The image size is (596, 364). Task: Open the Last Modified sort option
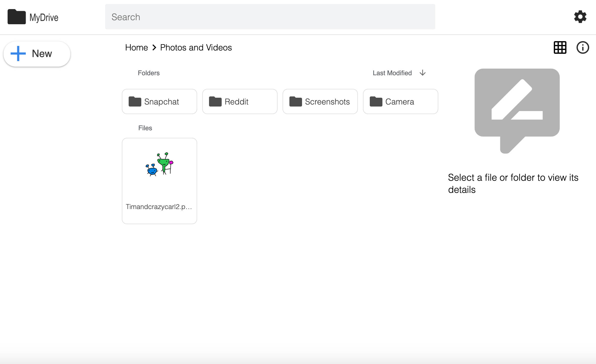392,73
